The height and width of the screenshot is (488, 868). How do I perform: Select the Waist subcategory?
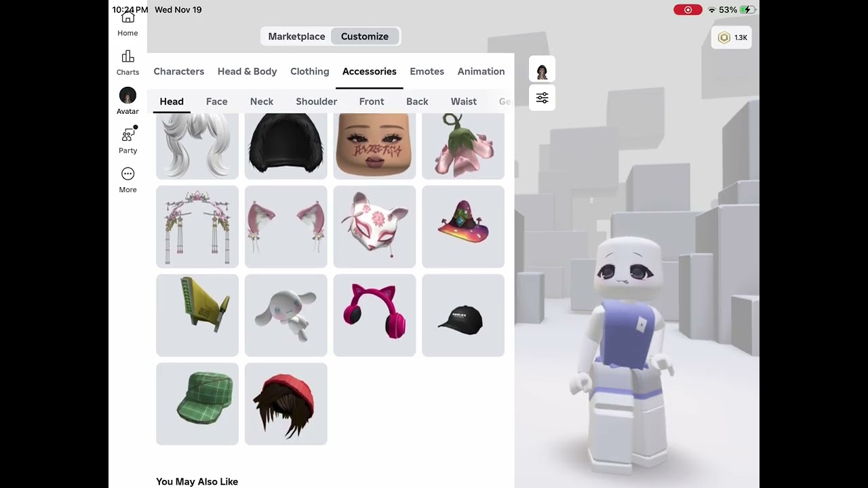coord(464,102)
